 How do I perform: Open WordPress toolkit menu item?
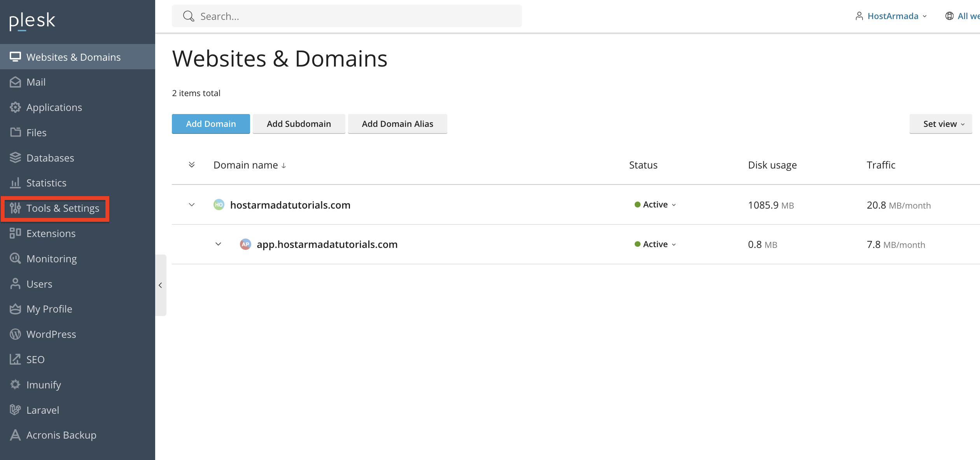click(77, 334)
